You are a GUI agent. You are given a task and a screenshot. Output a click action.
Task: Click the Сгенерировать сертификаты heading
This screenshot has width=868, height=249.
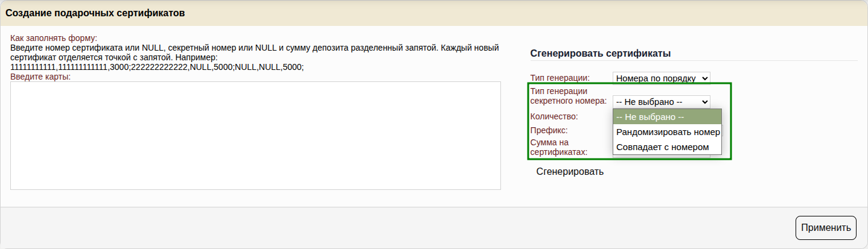pos(601,53)
